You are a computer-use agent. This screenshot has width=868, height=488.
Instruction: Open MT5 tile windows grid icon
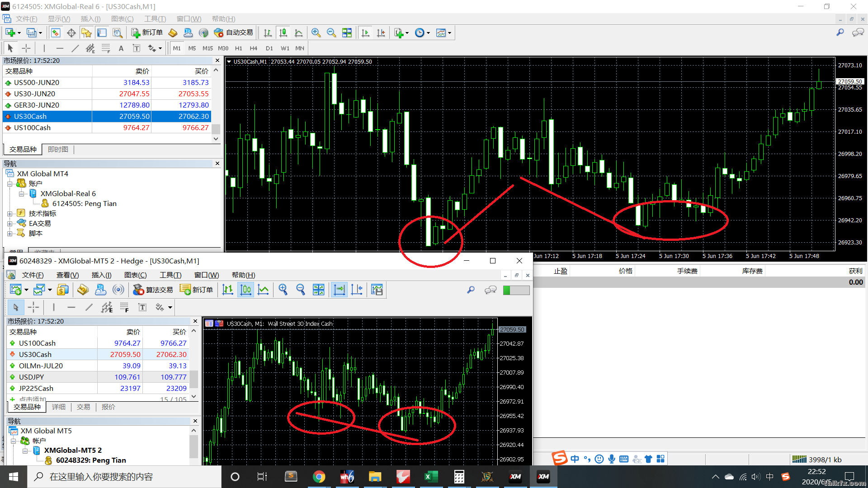click(x=319, y=290)
